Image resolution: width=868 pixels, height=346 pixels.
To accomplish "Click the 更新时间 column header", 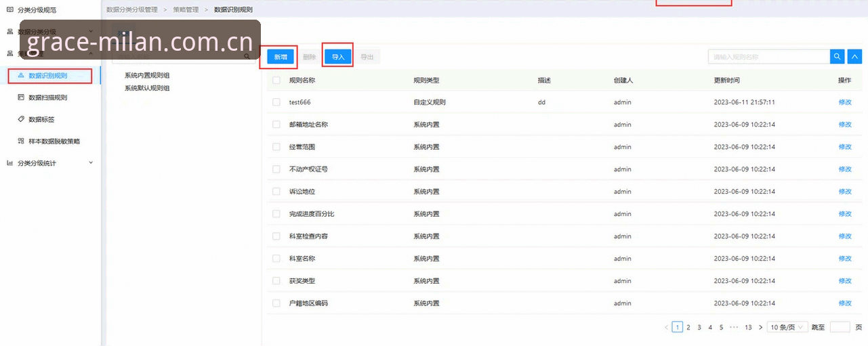I will click(x=727, y=80).
